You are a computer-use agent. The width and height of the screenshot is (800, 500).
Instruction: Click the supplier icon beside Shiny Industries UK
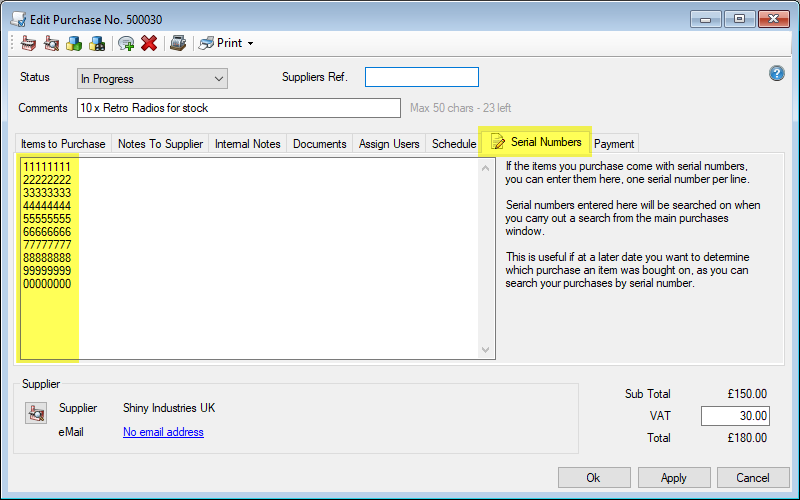pos(36,412)
